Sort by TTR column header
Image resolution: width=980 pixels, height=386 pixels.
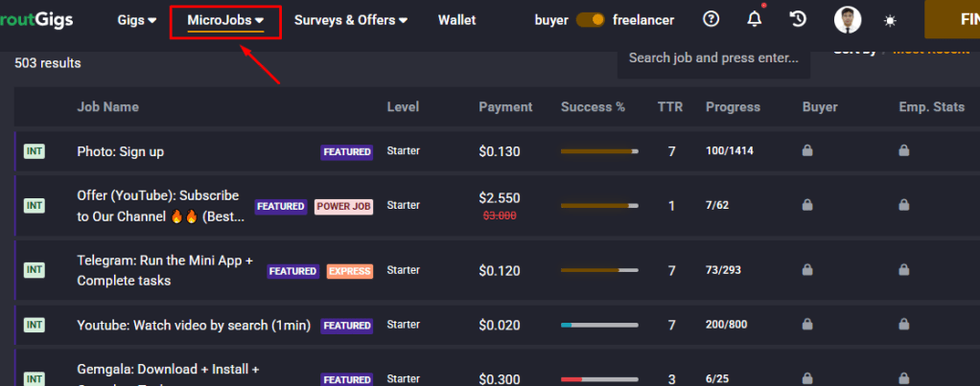[670, 107]
